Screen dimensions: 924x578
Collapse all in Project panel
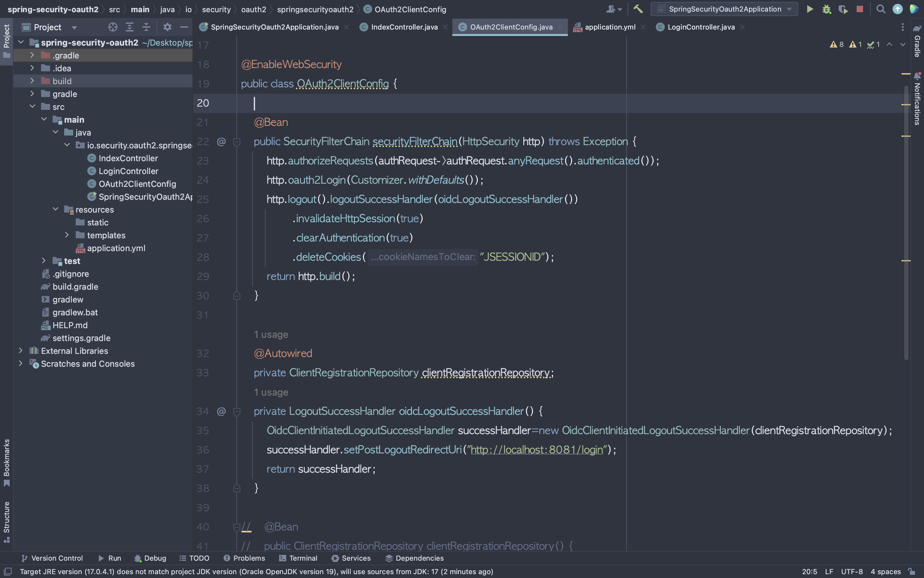[146, 27]
